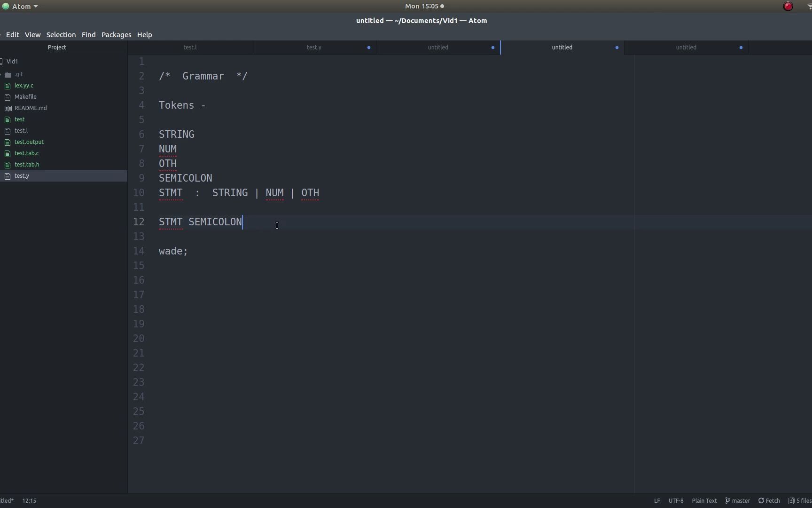Screen dimensions: 812x508
Task: Click the 5 files diff icon
Action: [x=791, y=500]
